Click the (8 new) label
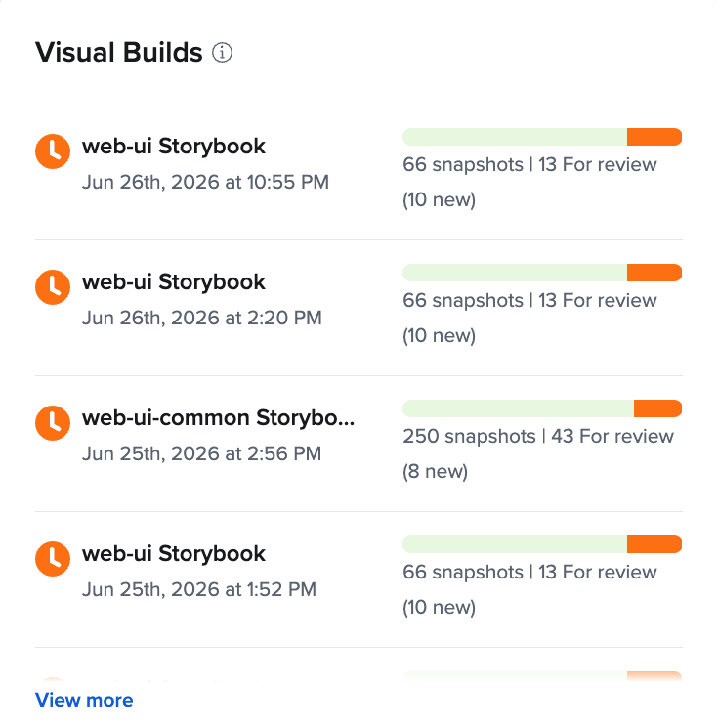The height and width of the screenshot is (728, 717). point(436,472)
